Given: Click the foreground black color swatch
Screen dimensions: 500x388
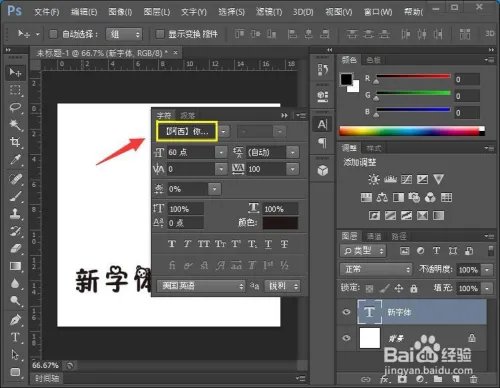Looking at the screenshot, I should 346,79.
